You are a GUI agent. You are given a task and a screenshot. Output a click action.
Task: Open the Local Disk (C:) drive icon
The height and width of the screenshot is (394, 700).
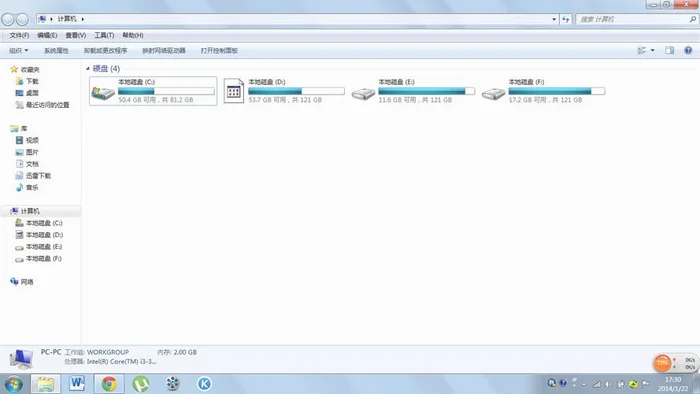pyautogui.click(x=103, y=92)
